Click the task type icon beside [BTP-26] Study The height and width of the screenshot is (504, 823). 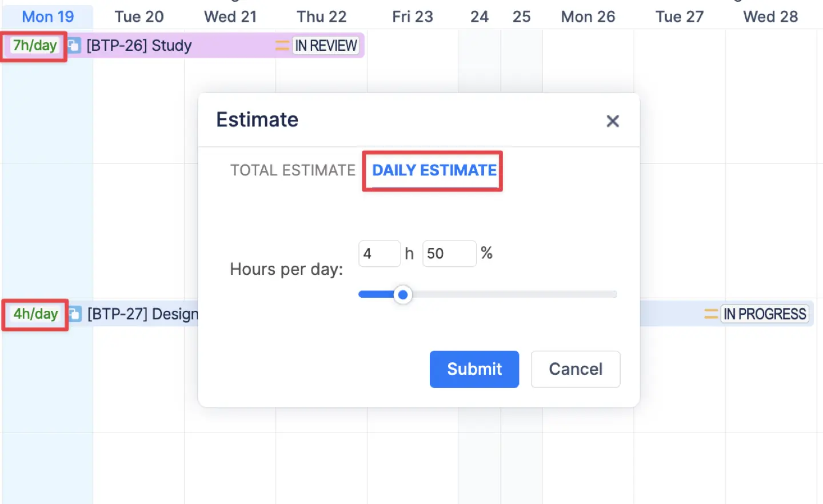pyautogui.click(x=75, y=45)
